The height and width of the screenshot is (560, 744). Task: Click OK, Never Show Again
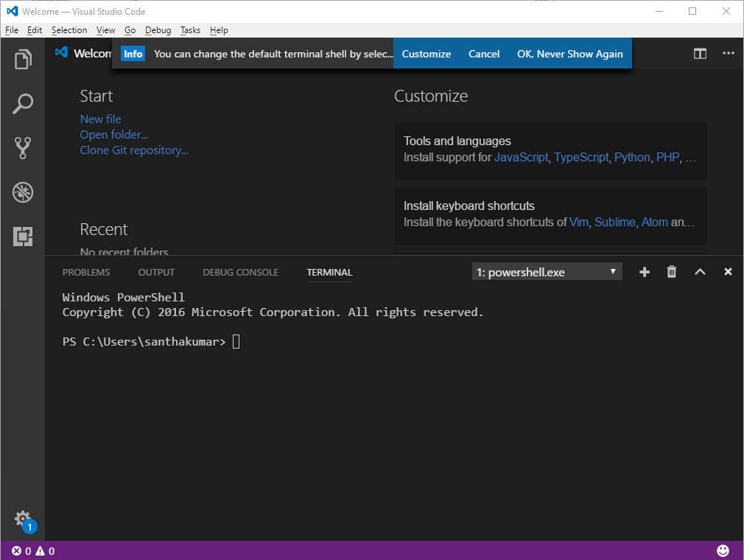point(569,53)
